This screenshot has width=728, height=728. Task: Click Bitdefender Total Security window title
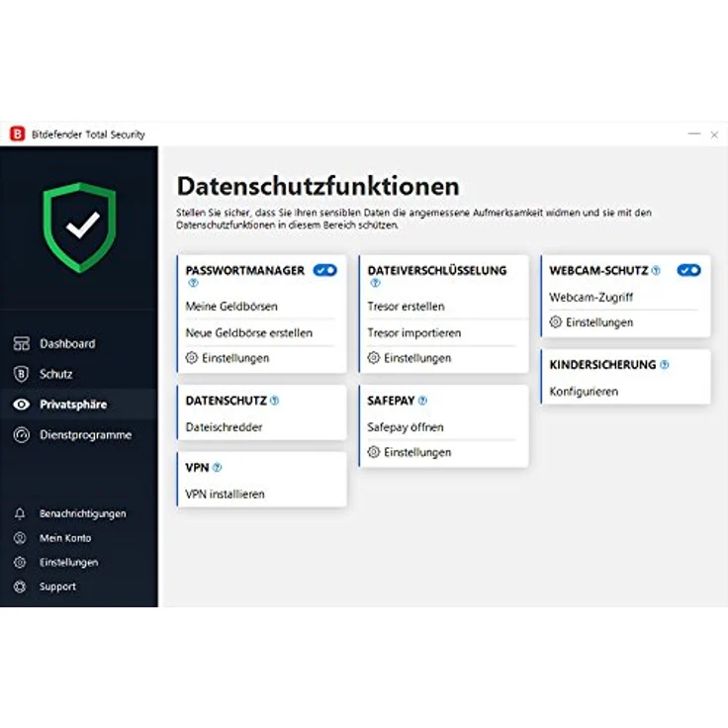click(88, 135)
